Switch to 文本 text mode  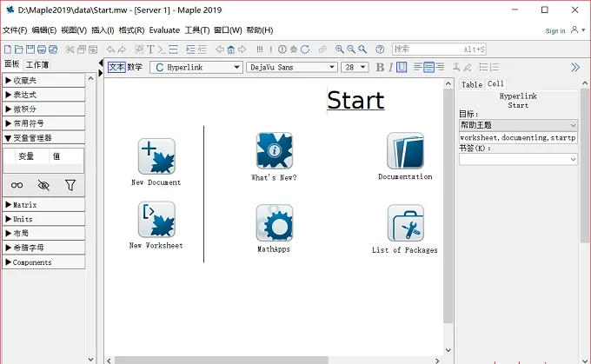(116, 67)
